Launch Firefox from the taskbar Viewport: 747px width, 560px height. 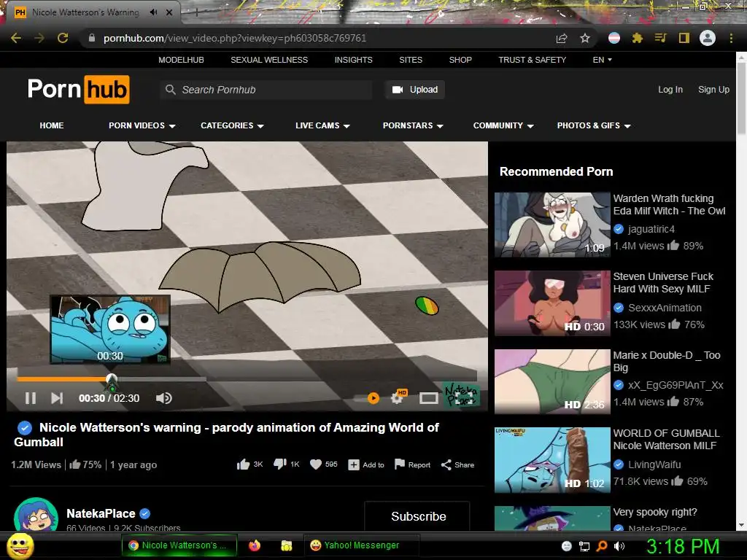click(x=255, y=545)
